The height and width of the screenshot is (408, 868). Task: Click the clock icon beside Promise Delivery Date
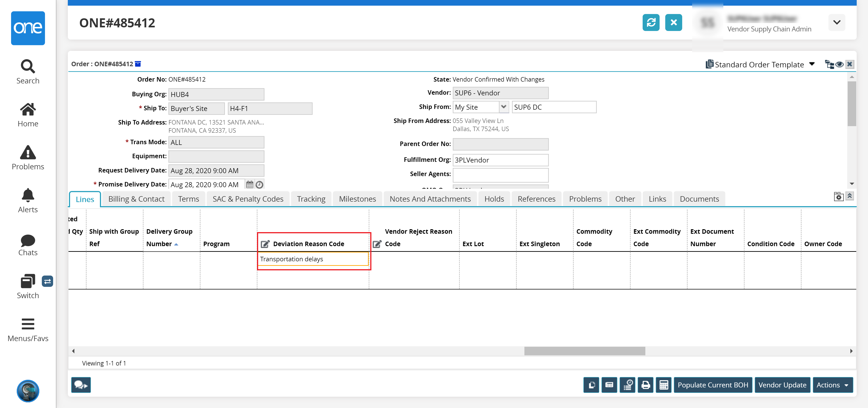tap(259, 185)
